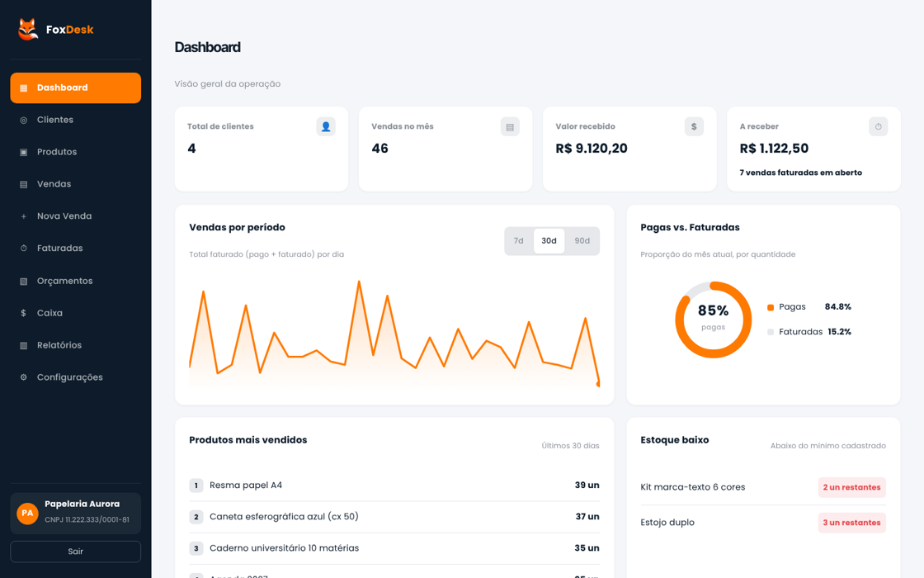Click the orange Pagas legend swatch
The width and height of the screenshot is (924, 578).
click(771, 307)
